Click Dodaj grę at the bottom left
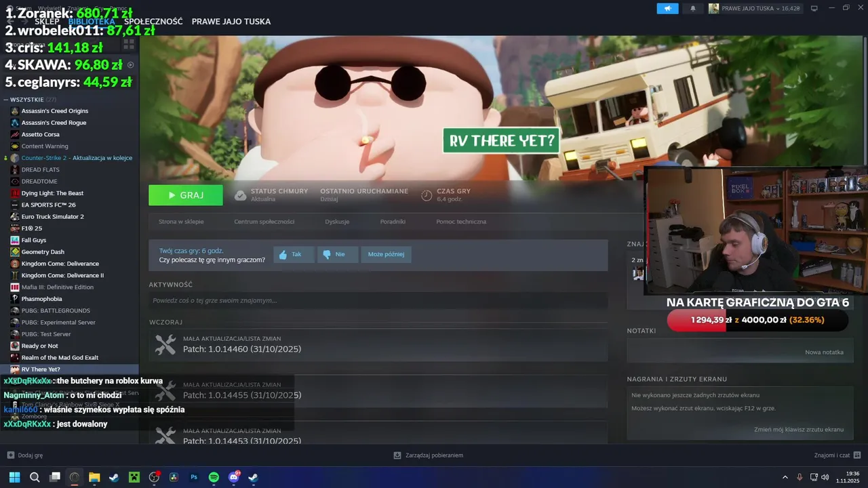Screen dimensions: 868x488 24,455
